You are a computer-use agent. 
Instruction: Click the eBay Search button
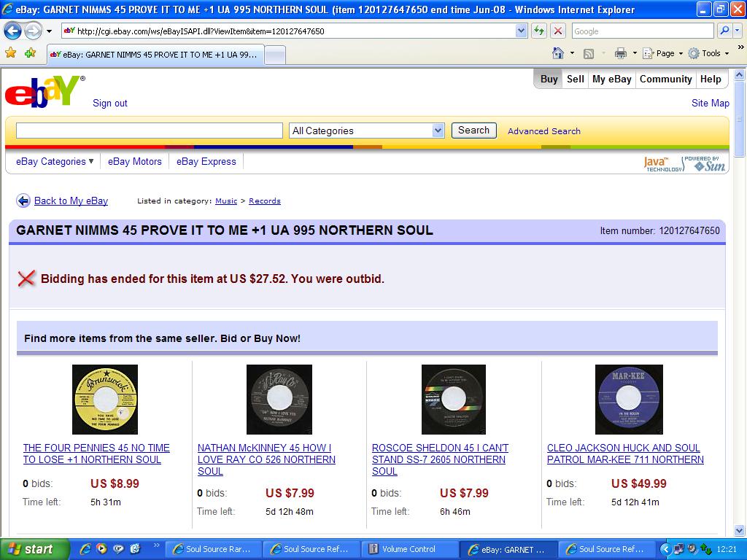coord(473,131)
